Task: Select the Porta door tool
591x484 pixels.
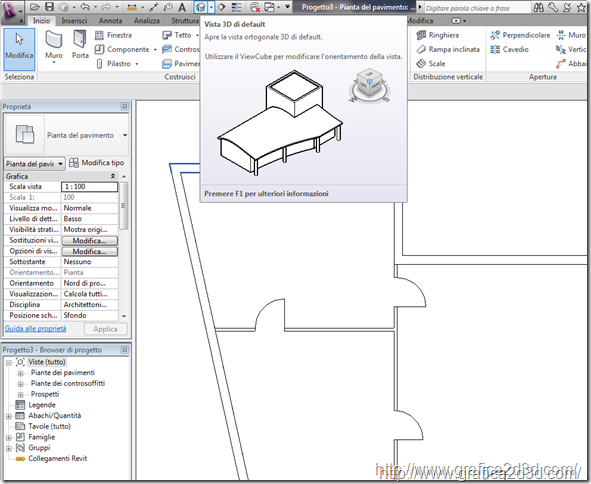Action: coord(80,44)
